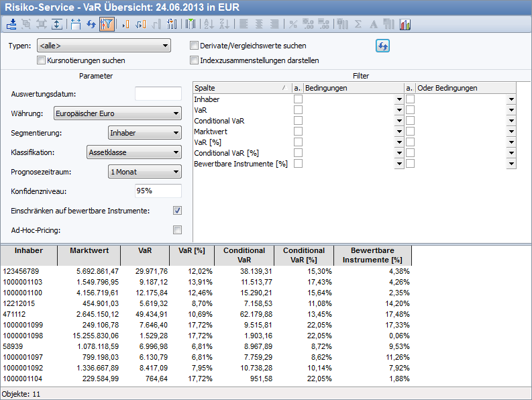The width and height of the screenshot is (532, 400).
Task: Enable the Ad-Hoc-Pricing checkbox
Action: pos(177,230)
